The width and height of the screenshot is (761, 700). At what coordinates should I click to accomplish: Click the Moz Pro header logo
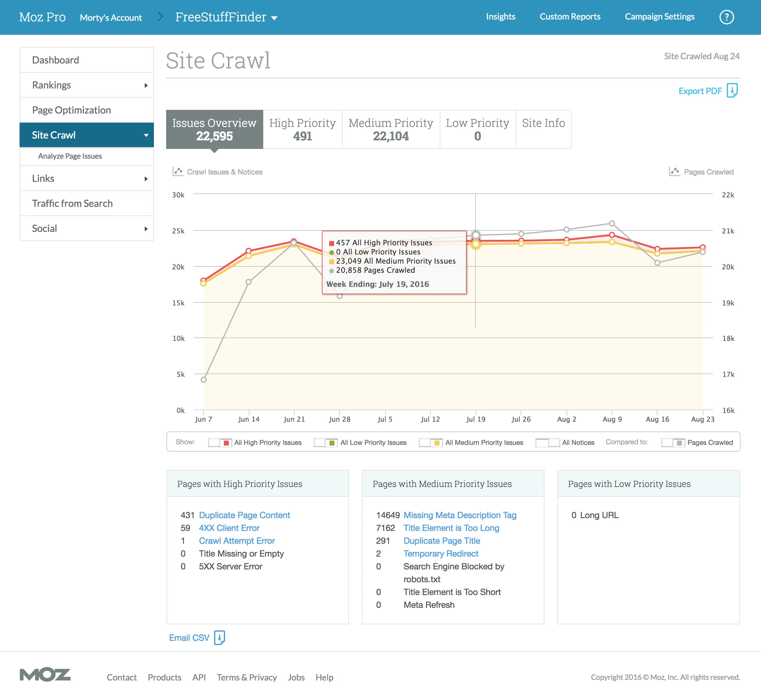(x=42, y=17)
